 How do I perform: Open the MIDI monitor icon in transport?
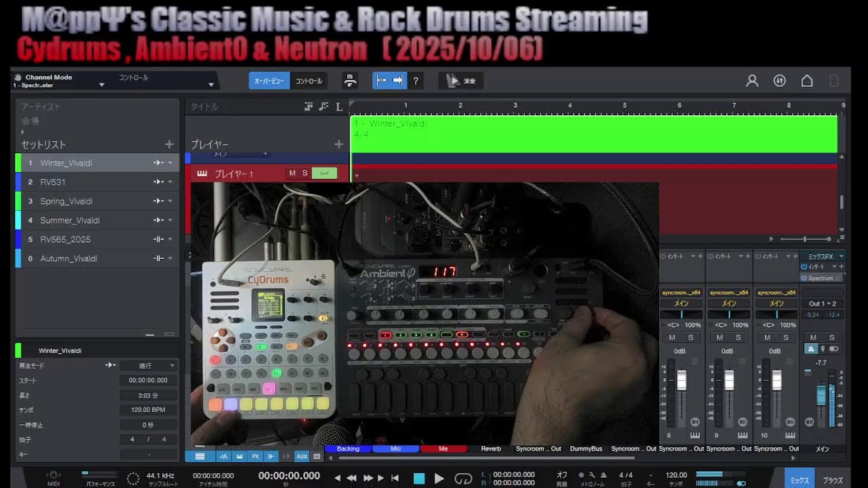point(54,476)
